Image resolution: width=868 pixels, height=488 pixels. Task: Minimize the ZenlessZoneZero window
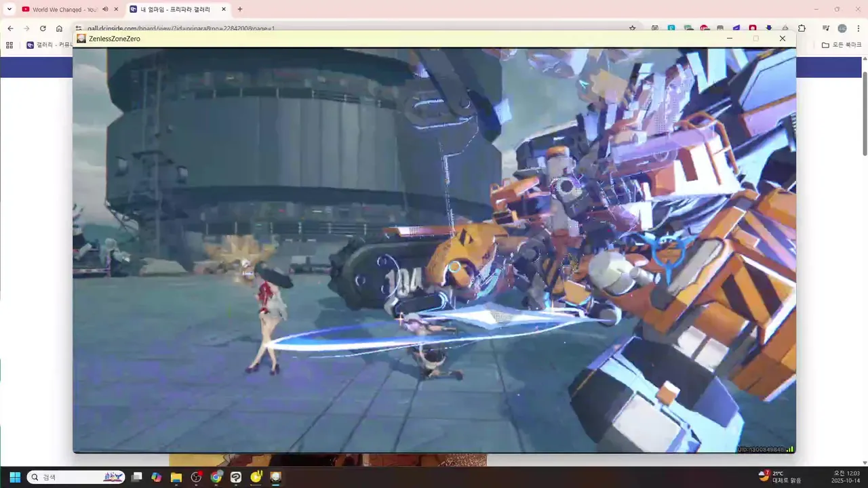(x=730, y=39)
